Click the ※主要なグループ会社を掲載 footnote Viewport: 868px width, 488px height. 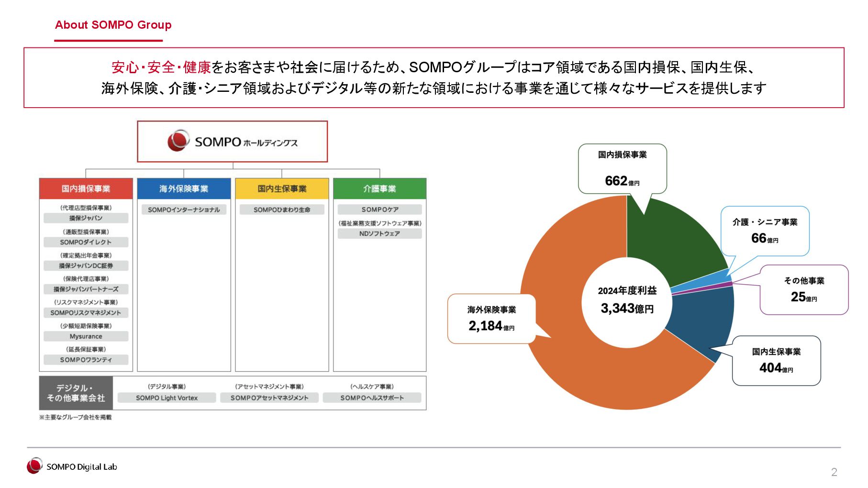pos(75,417)
